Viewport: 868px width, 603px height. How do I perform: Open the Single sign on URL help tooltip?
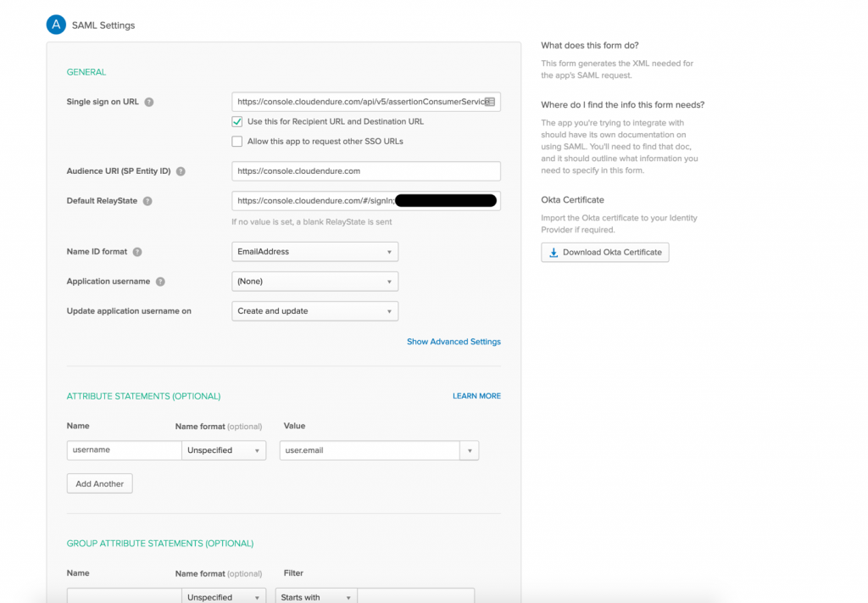tap(149, 101)
